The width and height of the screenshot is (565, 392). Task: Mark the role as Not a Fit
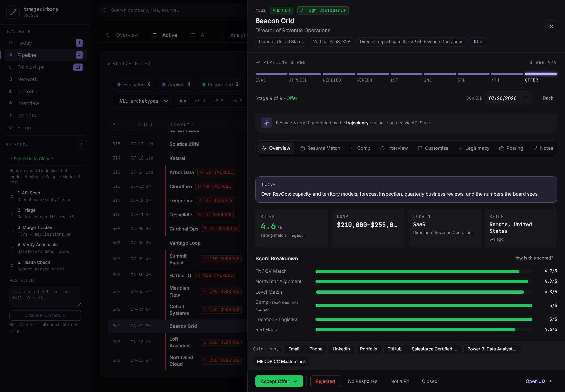(400, 381)
